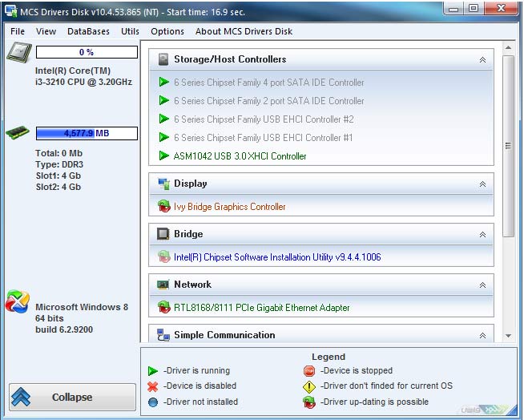Collapse the Network section chevron
This screenshot has width=524, height=420.
pyautogui.click(x=482, y=285)
